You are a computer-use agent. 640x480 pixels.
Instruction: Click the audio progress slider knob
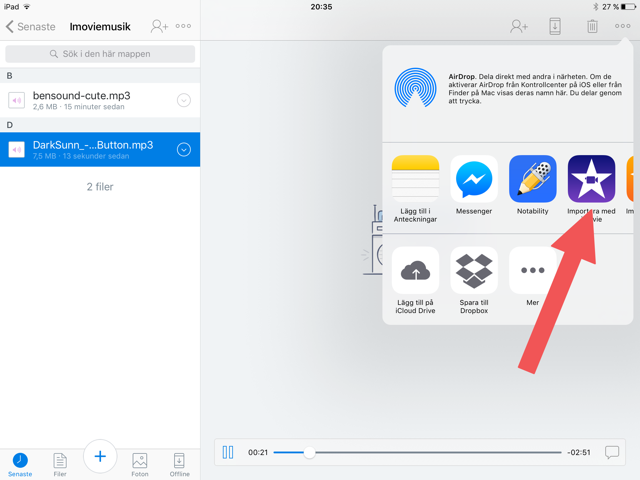(x=309, y=453)
